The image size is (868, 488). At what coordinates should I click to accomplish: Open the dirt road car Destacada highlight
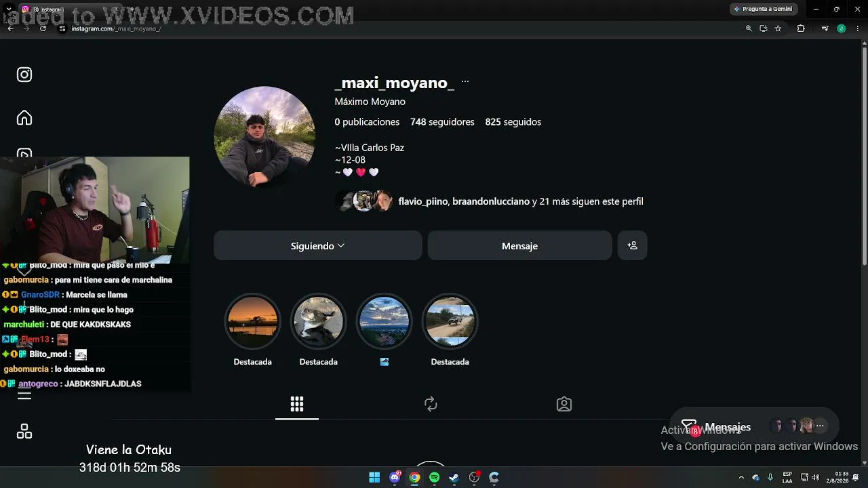(450, 321)
